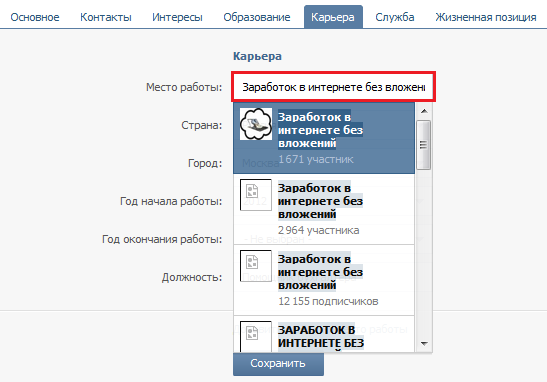The height and width of the screenshot is (382, 547).
Task: Choose the uppercase ЗАРАБОТОК В ИНТЕРНЕТЕ suggestion
Action: pyautogui.click(x=324, y=334)
